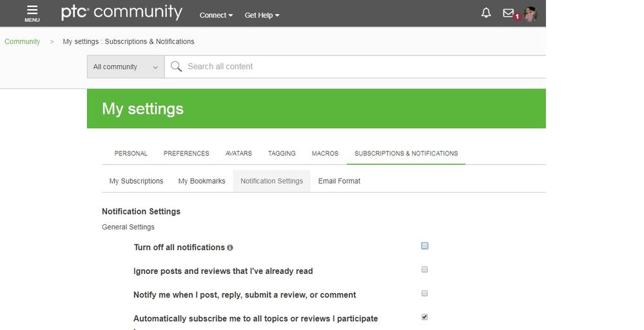Click the notifications bell icon
The width and height of the screenshot is (644, 330).
(486, 14)
